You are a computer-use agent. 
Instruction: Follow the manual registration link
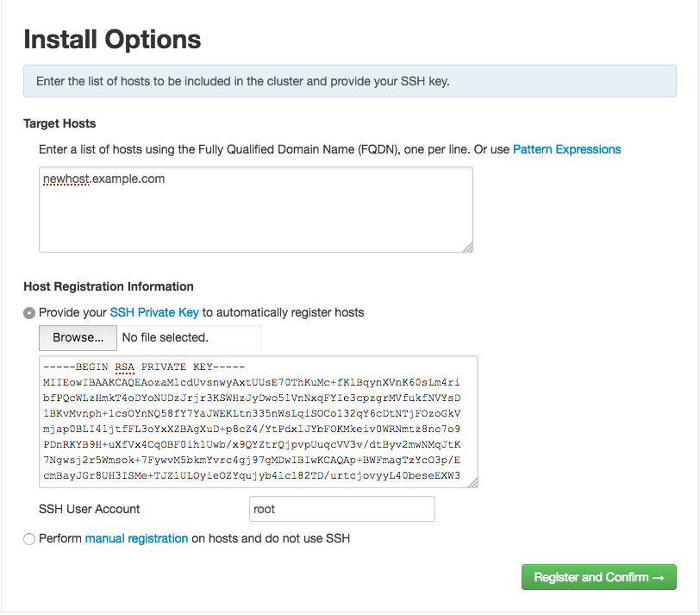tap(136, 538)
